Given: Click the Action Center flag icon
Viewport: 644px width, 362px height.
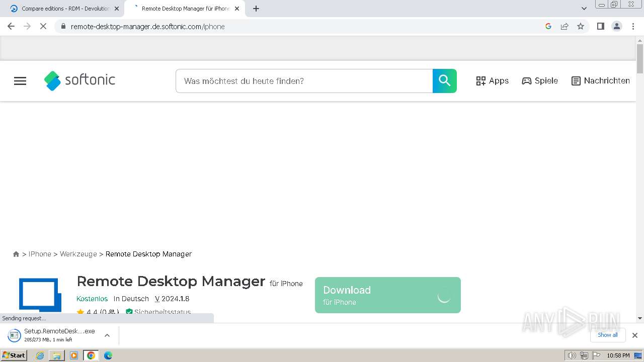Looking at the screenshot, I should coord(595,355).
